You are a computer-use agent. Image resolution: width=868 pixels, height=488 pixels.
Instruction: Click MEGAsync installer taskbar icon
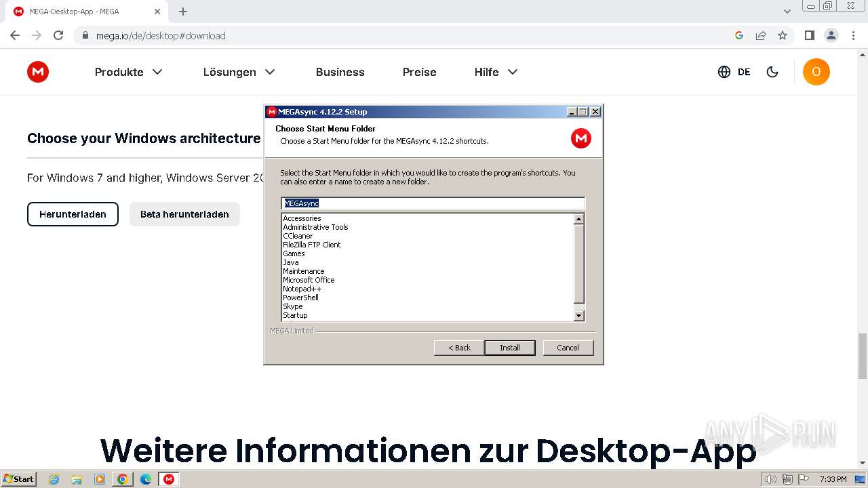[x=169, y=479]
